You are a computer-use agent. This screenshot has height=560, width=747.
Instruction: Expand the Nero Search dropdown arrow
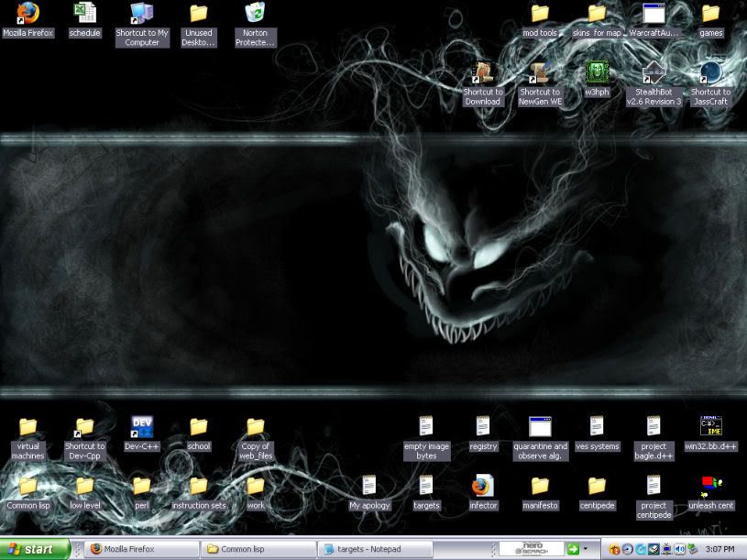(x=586, y=549)
